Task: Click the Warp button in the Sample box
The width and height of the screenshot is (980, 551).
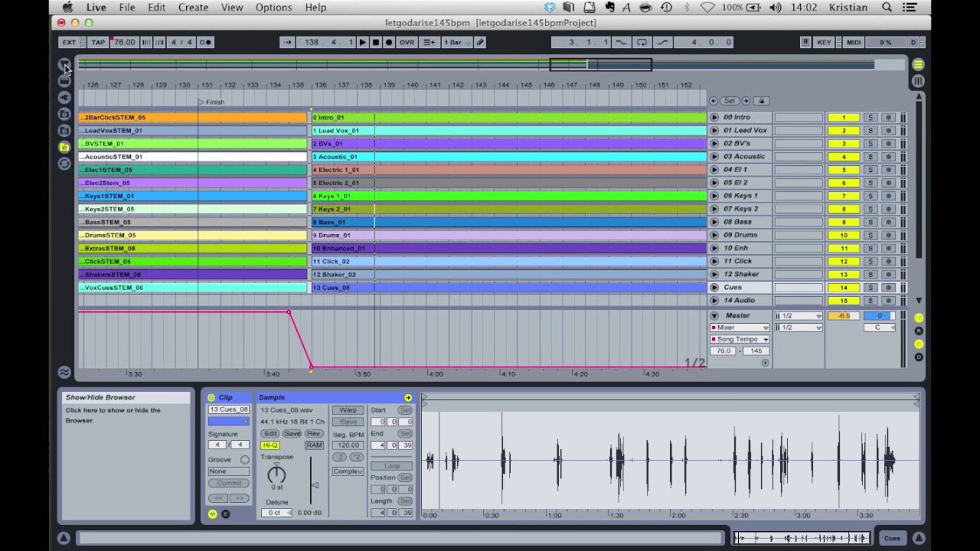Action: tap(347, 410)
